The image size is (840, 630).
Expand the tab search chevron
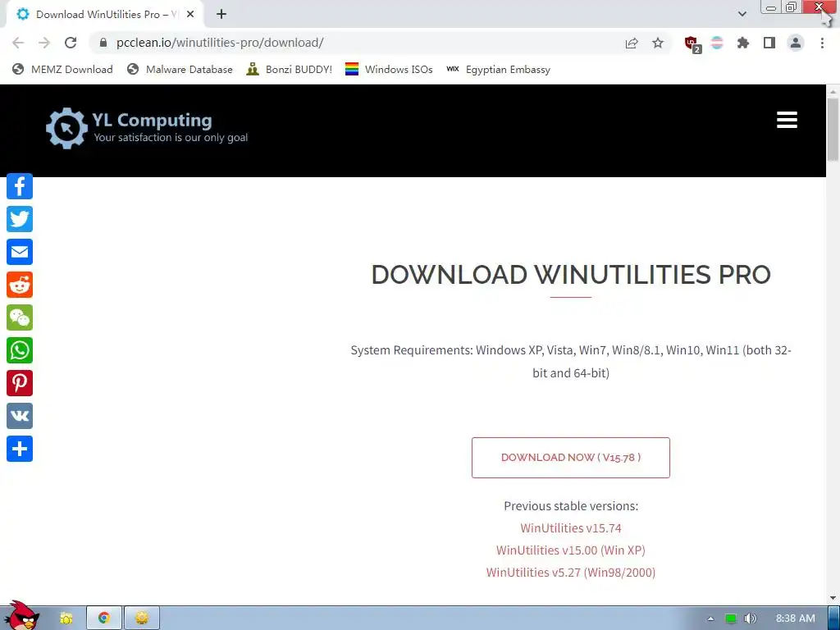tap(742, 14)
